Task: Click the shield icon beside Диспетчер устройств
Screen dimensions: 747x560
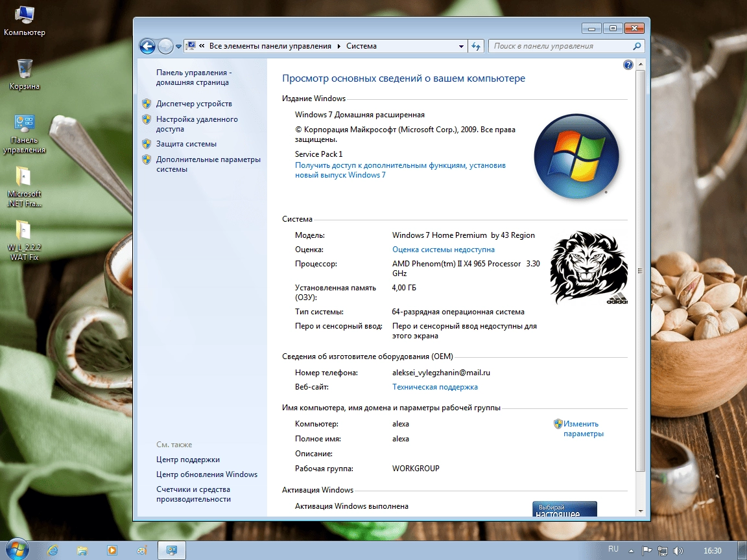Action: click(147, 103)
